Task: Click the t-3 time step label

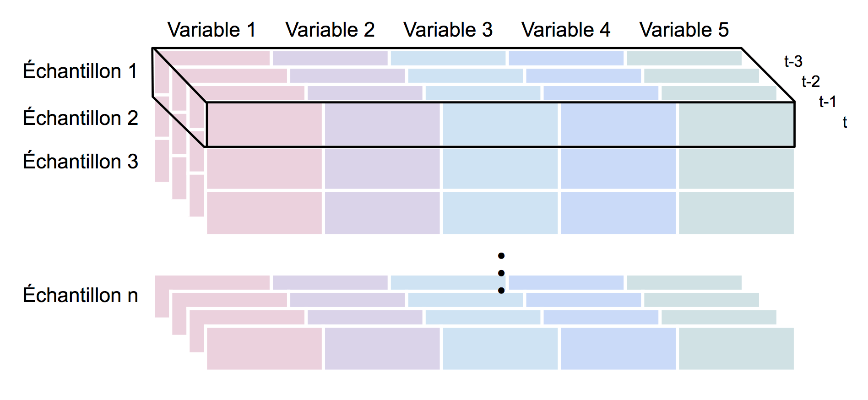Action: 793,61
